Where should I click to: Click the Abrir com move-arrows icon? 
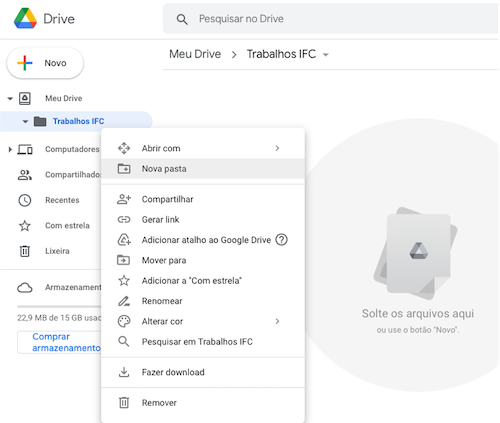click(x=124, y=148)
